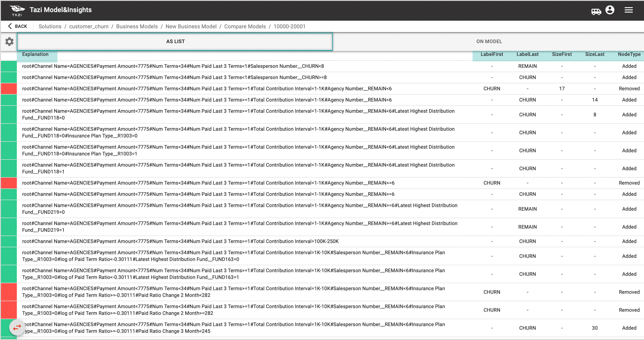Image resolution: width=644 pixels, height=340 pixels.
Task: Click the BACK button label
Action: pos(21,26)
